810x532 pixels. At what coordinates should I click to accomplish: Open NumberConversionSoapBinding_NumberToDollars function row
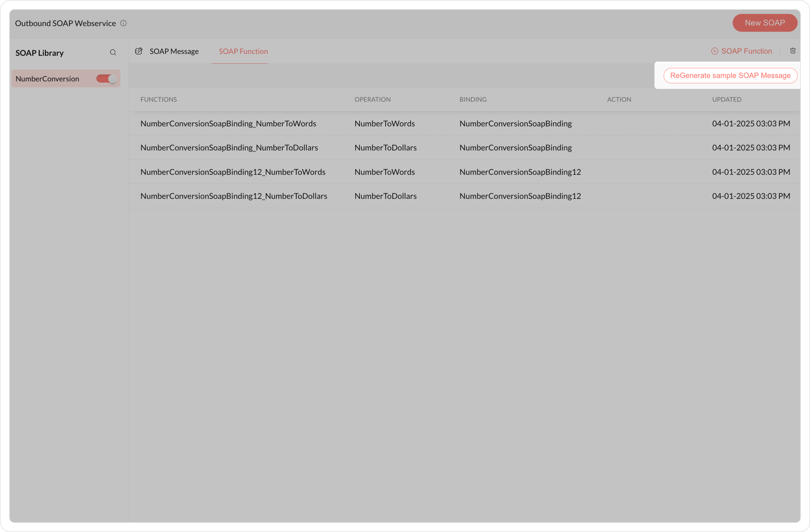click(229, 148)
